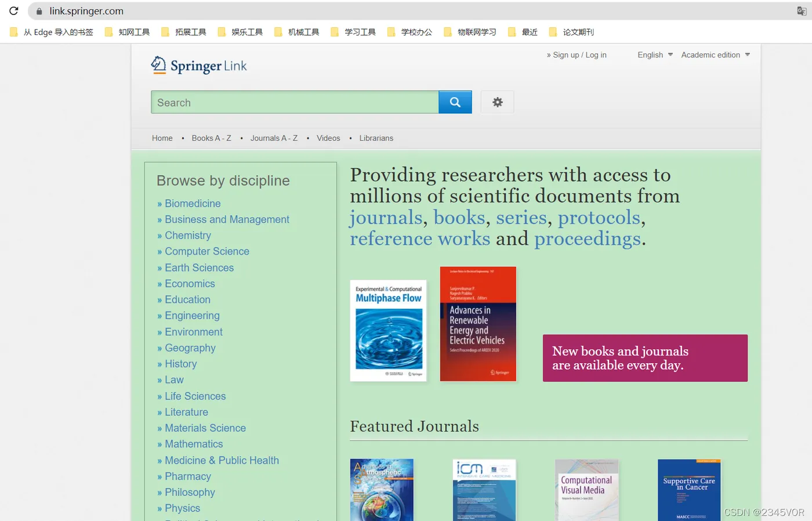Click the lock icon beside link.springer.com
The image size is (812, 521).
click(39, 11)
